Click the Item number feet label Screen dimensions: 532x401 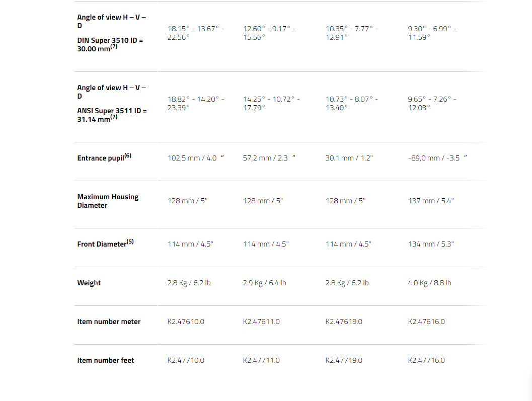click(106, 360)
